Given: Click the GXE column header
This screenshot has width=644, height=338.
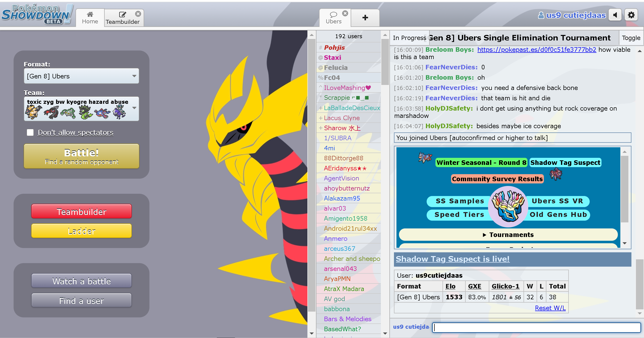Looking at the screenshot, I should click(x=475, y=286).
